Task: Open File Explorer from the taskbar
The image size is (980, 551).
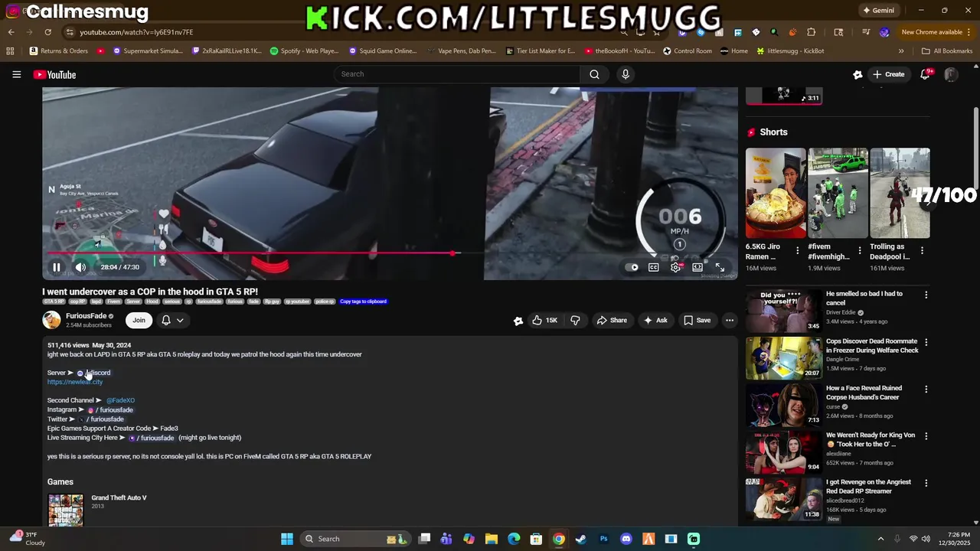Action: pos(492,539)
